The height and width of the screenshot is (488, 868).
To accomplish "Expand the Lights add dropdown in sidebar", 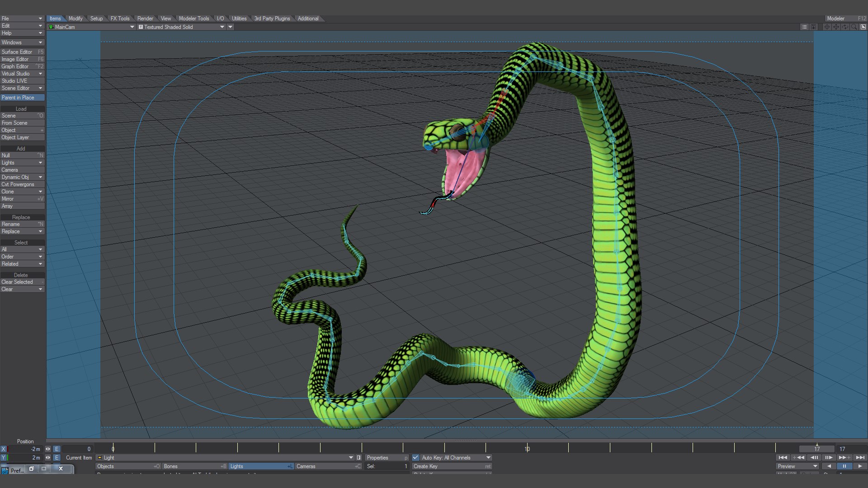I will tap(22, 163).
